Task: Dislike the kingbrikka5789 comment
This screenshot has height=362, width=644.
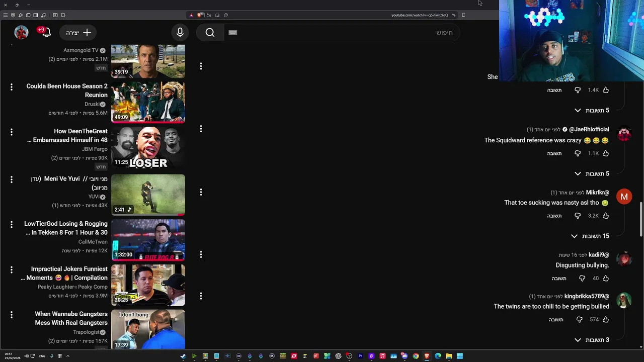Action: click(579, 319)
